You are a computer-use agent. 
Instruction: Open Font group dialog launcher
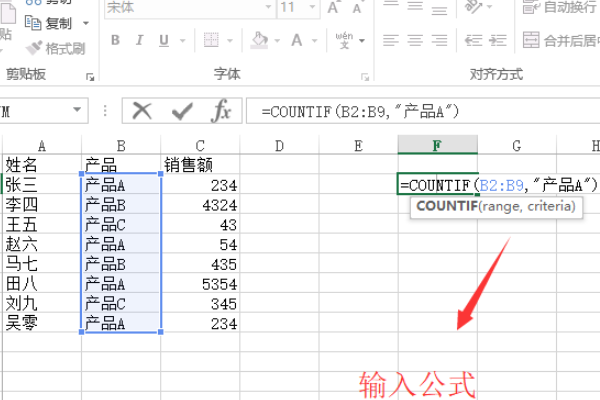click(x=365, y=77)
